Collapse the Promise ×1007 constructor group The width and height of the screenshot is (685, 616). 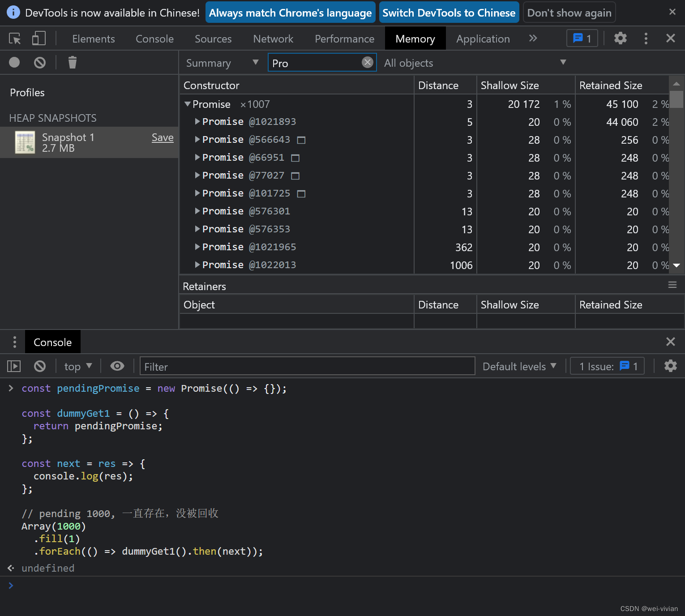coord(188,104)
